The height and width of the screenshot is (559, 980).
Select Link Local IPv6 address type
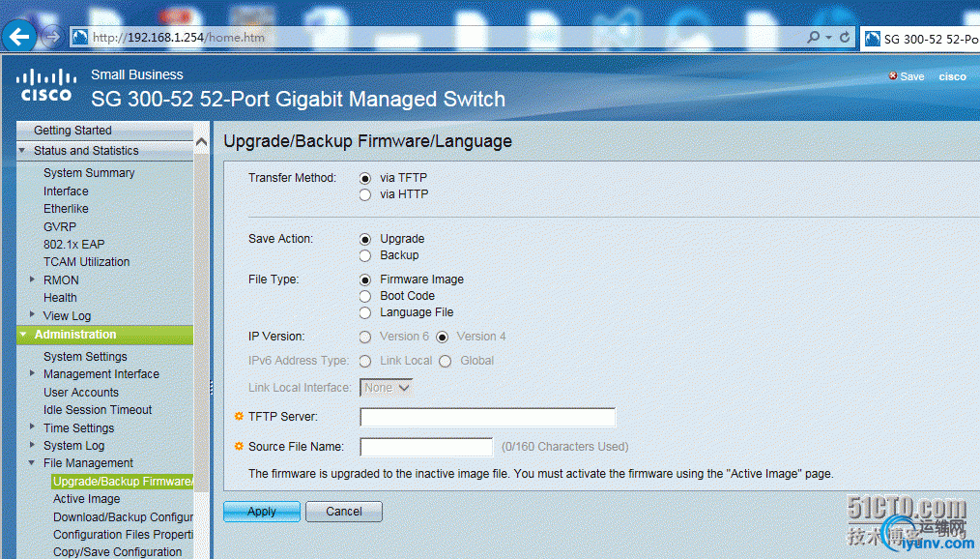point(365,362)
